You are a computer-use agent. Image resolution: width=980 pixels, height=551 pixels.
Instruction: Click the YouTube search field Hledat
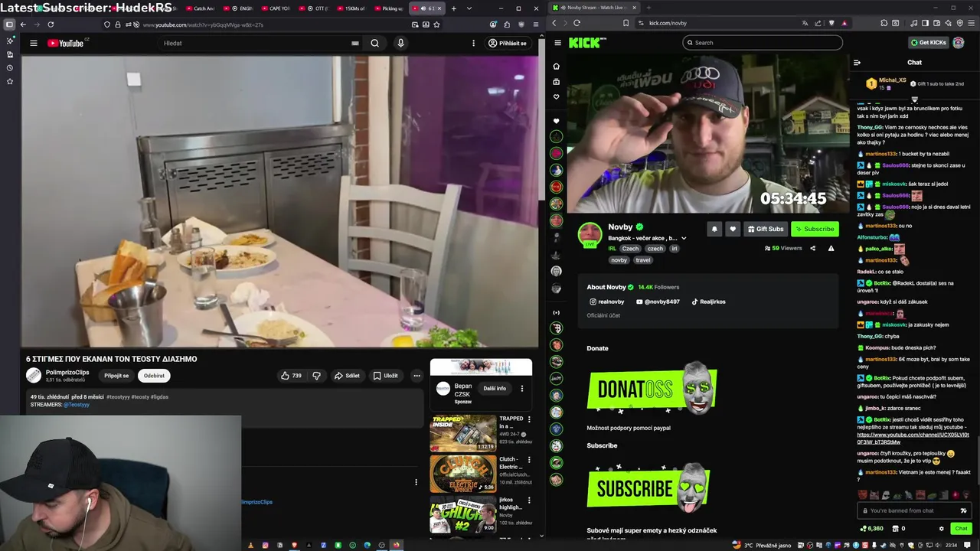pos(253,43)
